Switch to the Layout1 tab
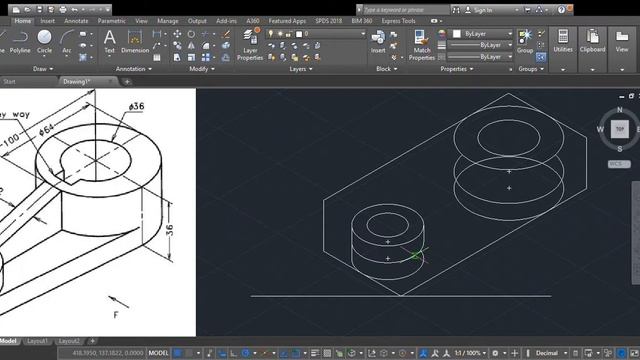 (x=37, y=341)
